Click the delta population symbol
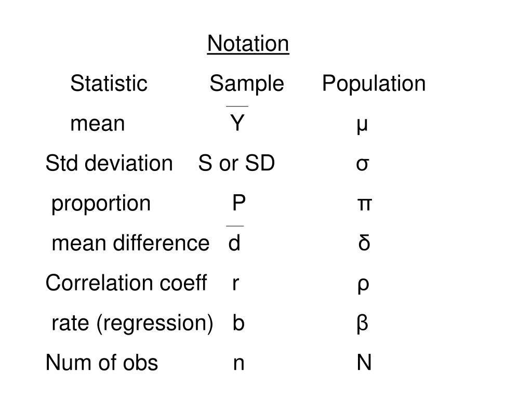 (364, 243)
